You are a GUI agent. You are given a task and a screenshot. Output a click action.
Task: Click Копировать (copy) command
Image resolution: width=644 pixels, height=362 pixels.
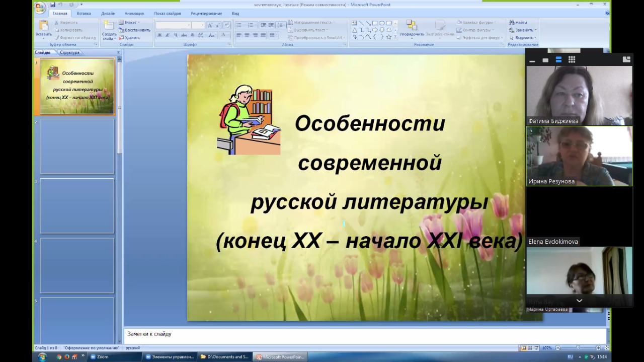coord(68,30)
